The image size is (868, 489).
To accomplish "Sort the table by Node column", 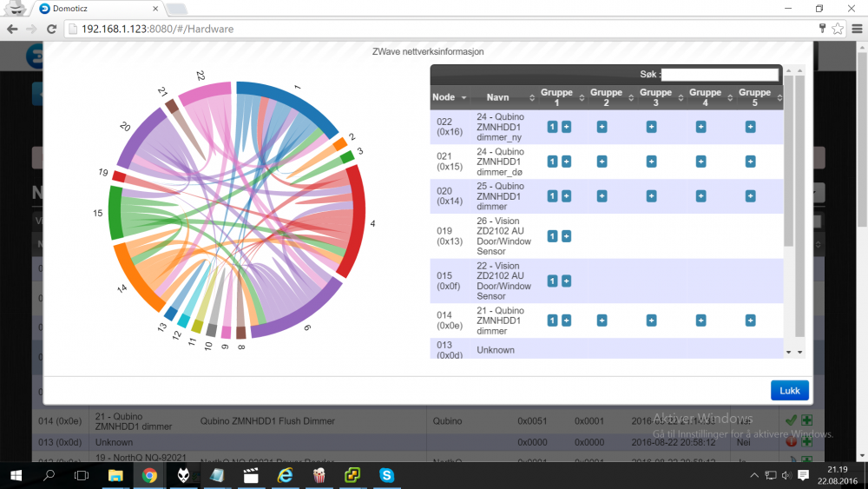I will coord(450,97).
